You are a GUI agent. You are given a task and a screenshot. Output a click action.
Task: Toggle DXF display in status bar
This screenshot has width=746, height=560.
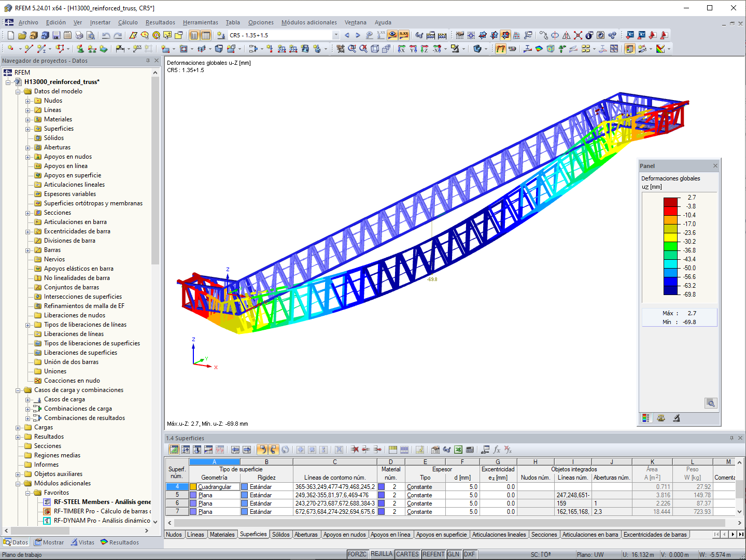pos(469,554)
